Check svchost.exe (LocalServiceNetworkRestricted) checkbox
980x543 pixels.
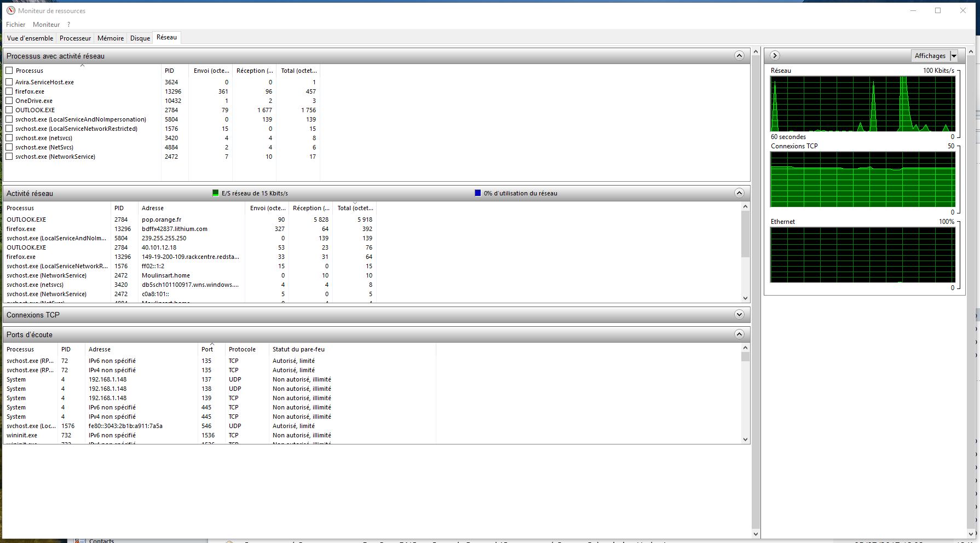tap(9, 128)
